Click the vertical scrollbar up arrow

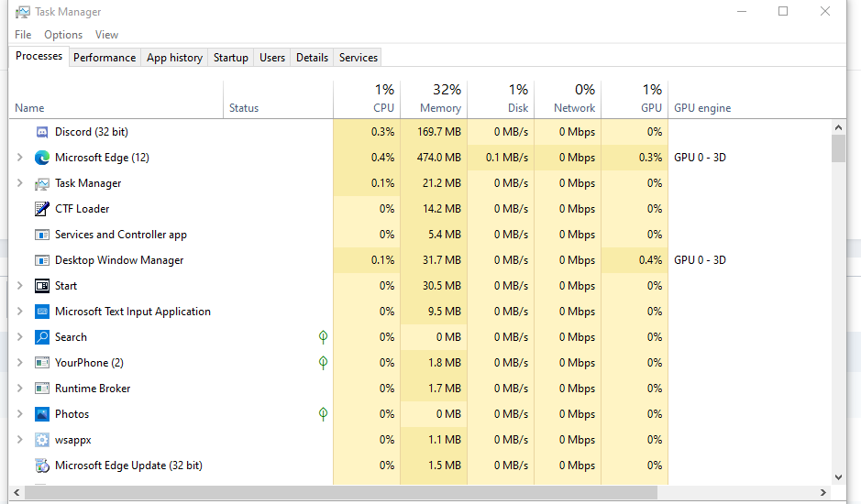pos(838,127)
